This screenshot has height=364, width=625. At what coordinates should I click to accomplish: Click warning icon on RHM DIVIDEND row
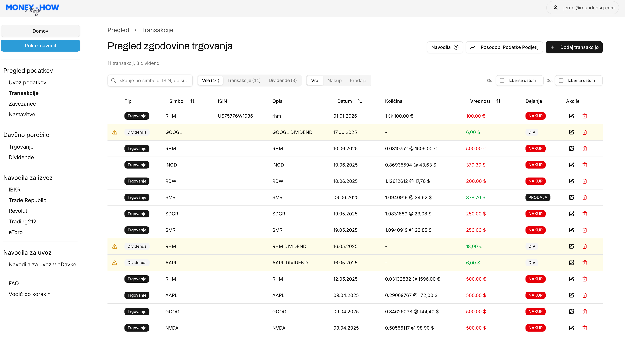coord(115,246)
